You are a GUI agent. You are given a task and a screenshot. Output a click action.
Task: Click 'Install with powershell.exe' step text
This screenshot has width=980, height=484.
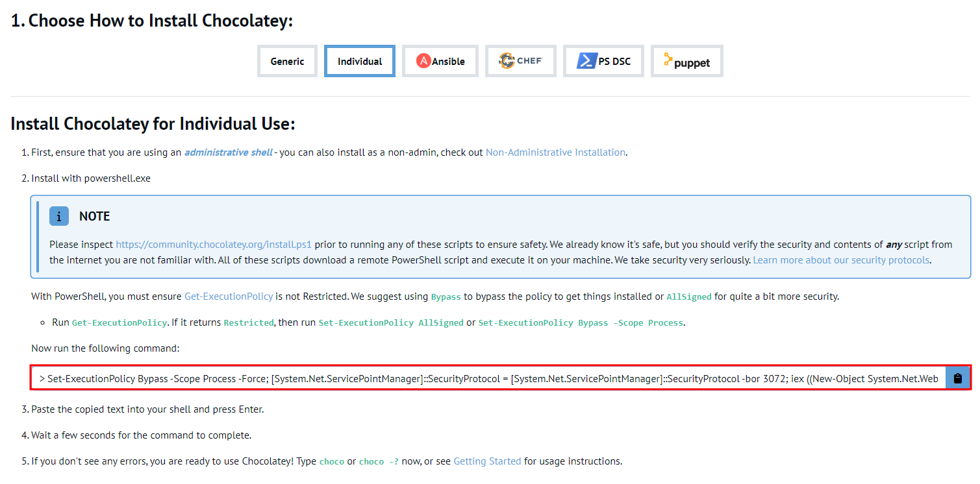coord(91,178)
